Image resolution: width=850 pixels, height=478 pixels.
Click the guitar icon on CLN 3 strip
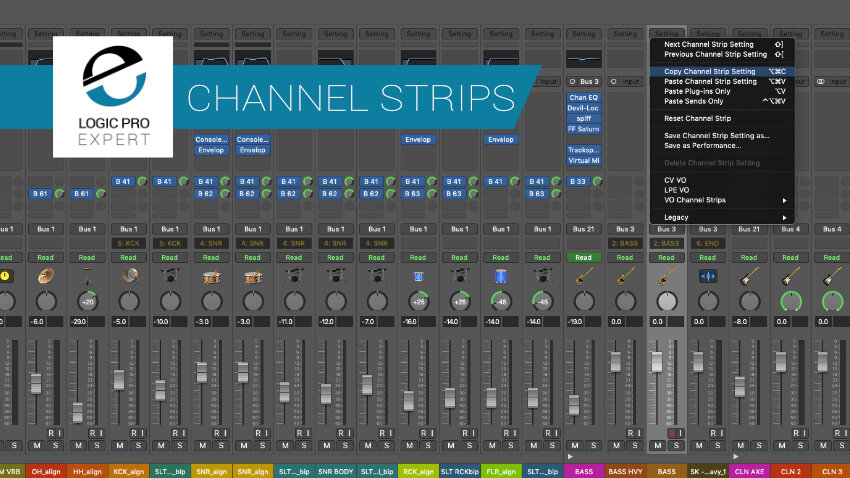point(832,276)
